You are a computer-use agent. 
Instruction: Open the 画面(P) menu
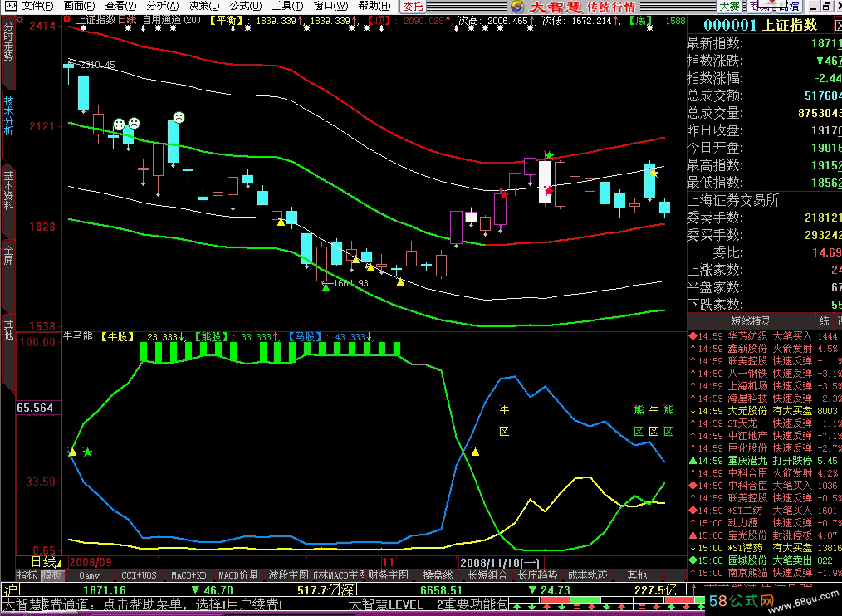pos(80,7)
